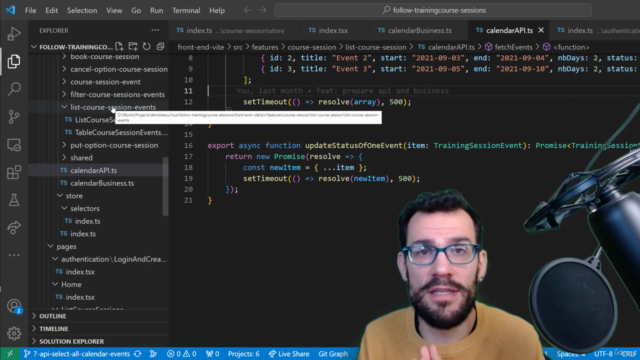Open the Run menu
The height and width of the screenshot is (360, 640).
tap(156, 10)
